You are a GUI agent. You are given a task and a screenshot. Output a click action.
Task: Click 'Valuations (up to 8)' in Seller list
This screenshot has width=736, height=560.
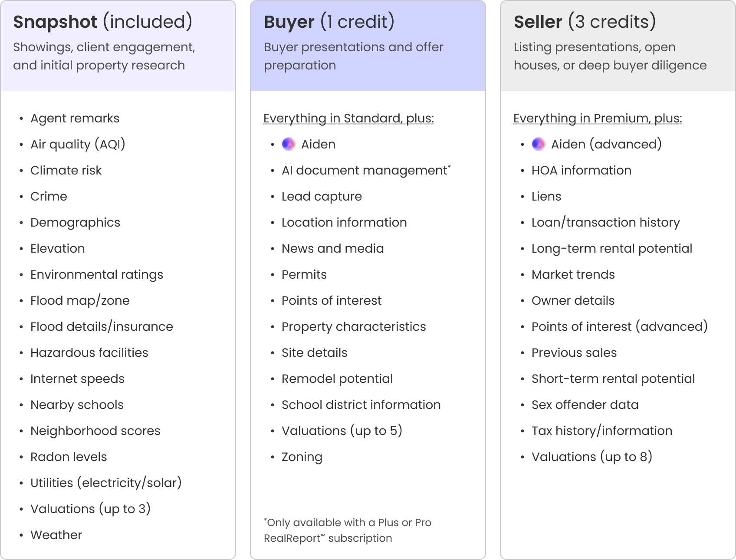tap(592, 457)
